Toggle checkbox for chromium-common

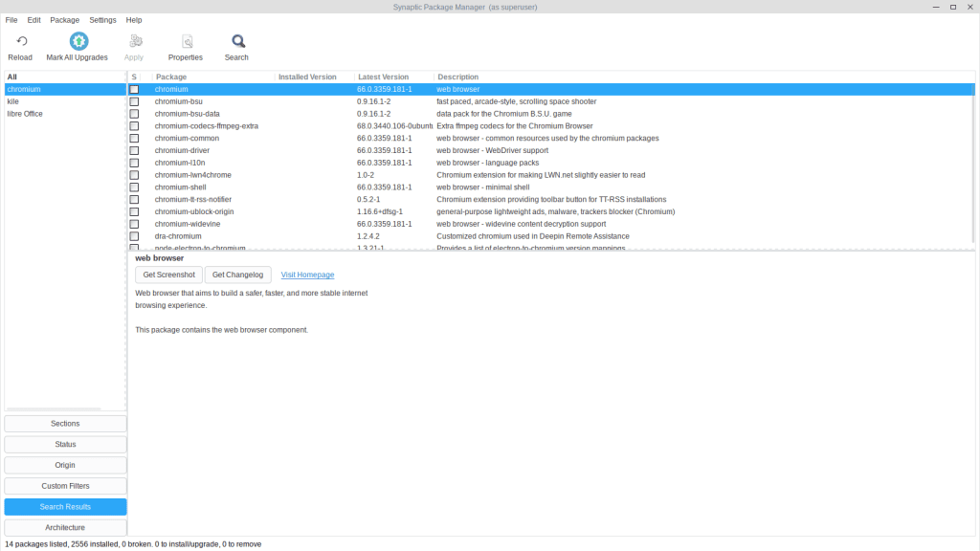pyautogui.click(x=134, y=138)
